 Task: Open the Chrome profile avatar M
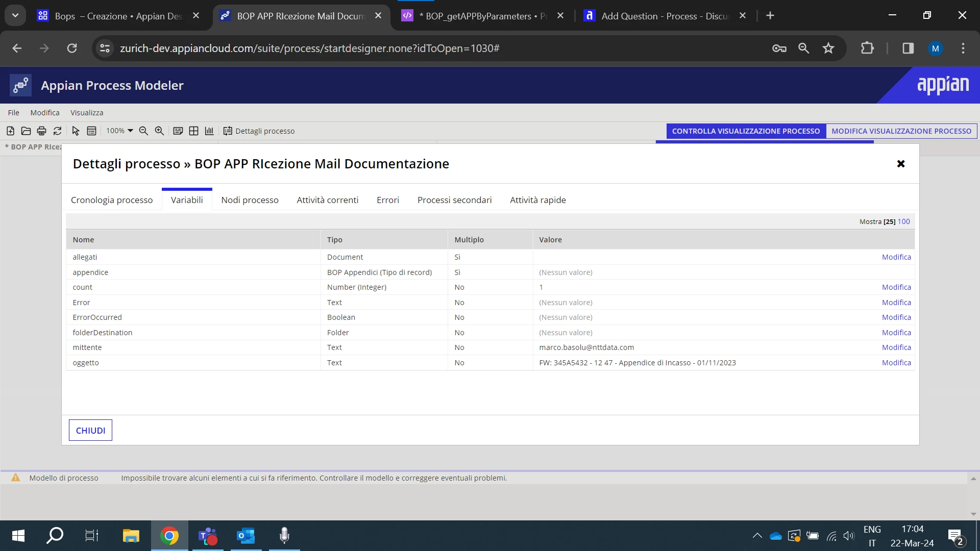click(x=936, y=48)
